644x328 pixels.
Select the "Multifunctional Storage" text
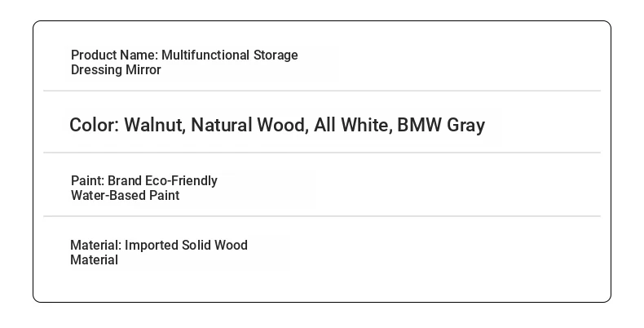point(230,55)
